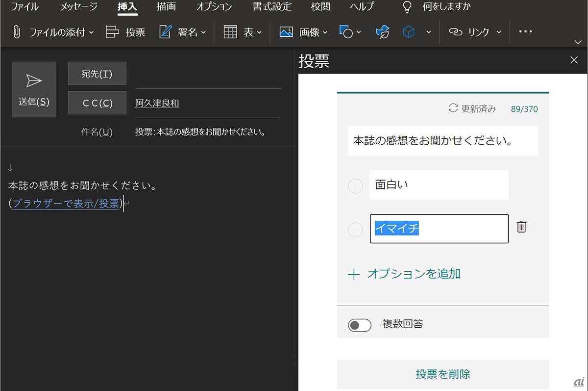The height and width of the screenshot is (391, 588).
Task: Expand the 表 table dropdown
Action: coord(259,32)
